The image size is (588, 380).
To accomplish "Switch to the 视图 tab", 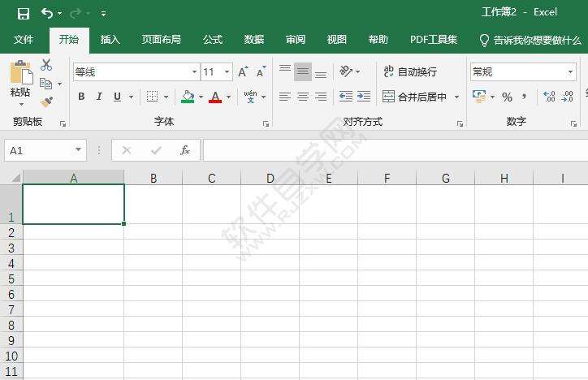I will coord(337,39).
